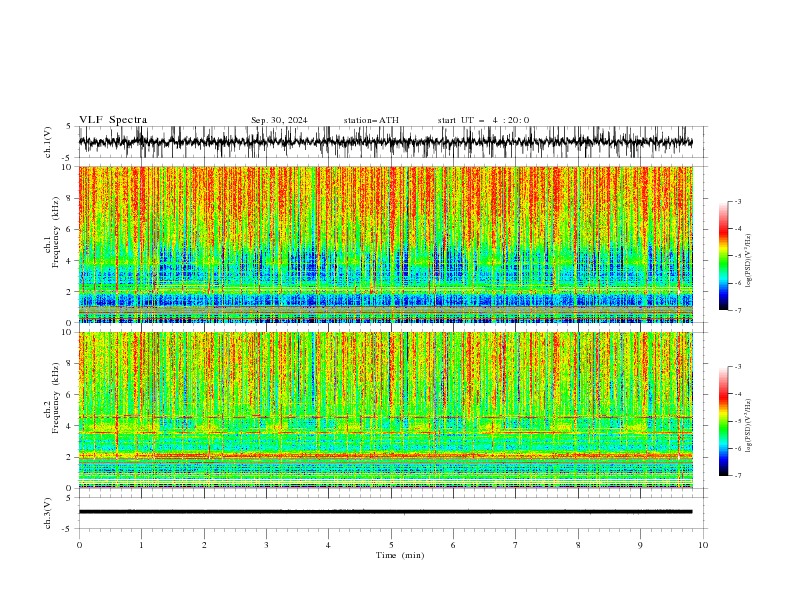Click the "-7" tick on ch.2 colorbar
This screenshot has height=612, width=792.
click(737, 476)
